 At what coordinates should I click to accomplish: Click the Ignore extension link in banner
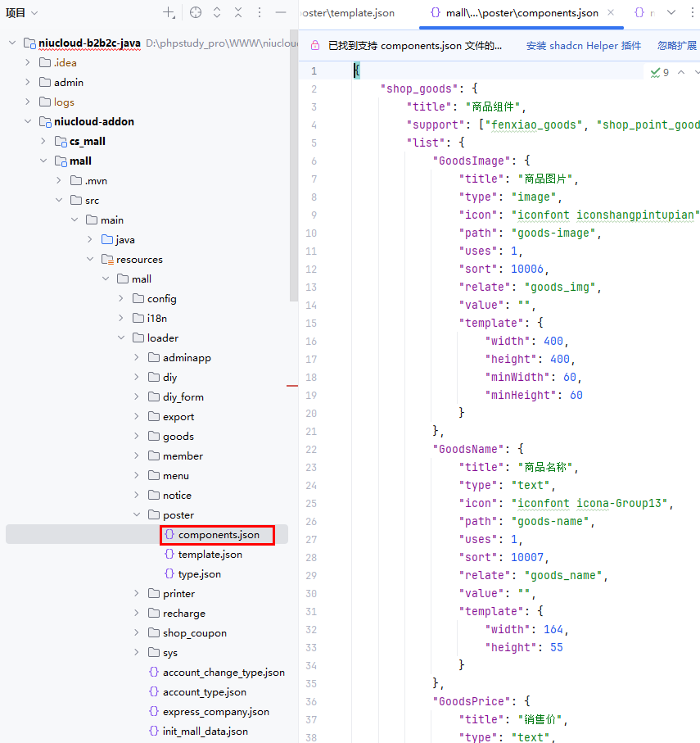(676, 46)
